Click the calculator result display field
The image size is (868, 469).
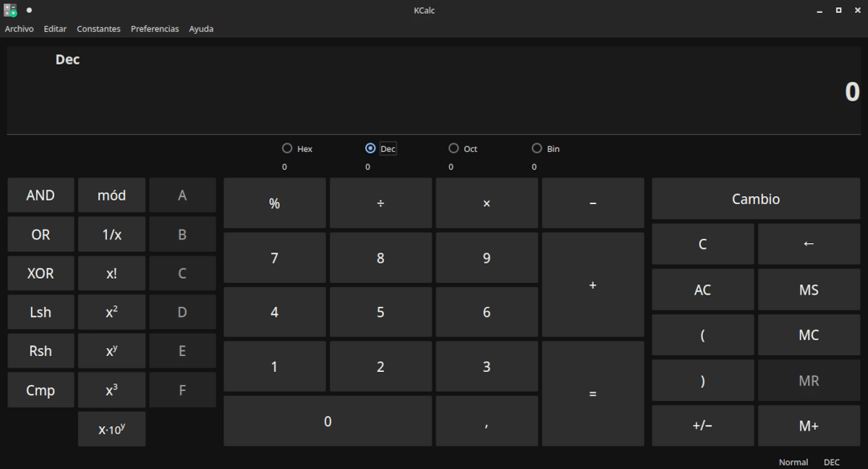tap(434, 91)
